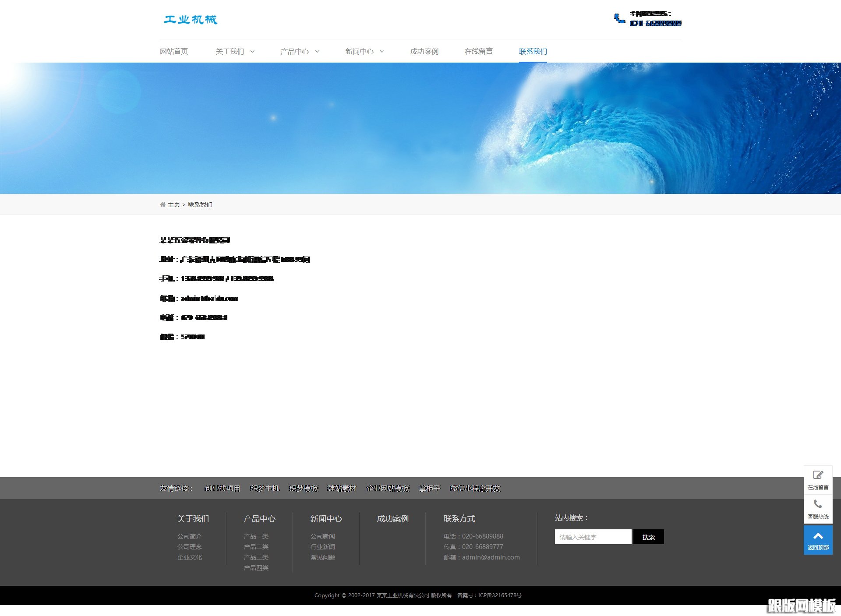This screenshot has height=616, width=841.
Task: Click the 客服热线 phone icon in sidebar
Action: tap(818, 504)
